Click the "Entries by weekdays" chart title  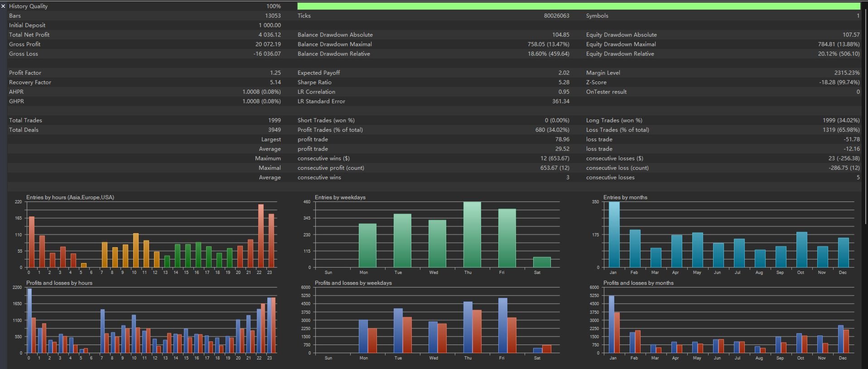click(340, 197)
